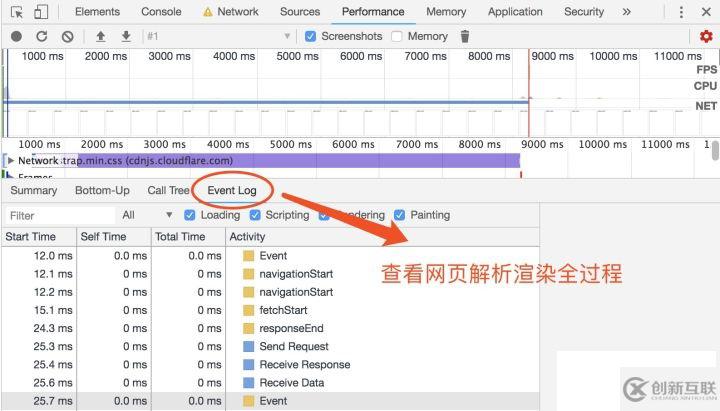Start recording with the record button
720x411 pixels.
(x=17, y=36)
